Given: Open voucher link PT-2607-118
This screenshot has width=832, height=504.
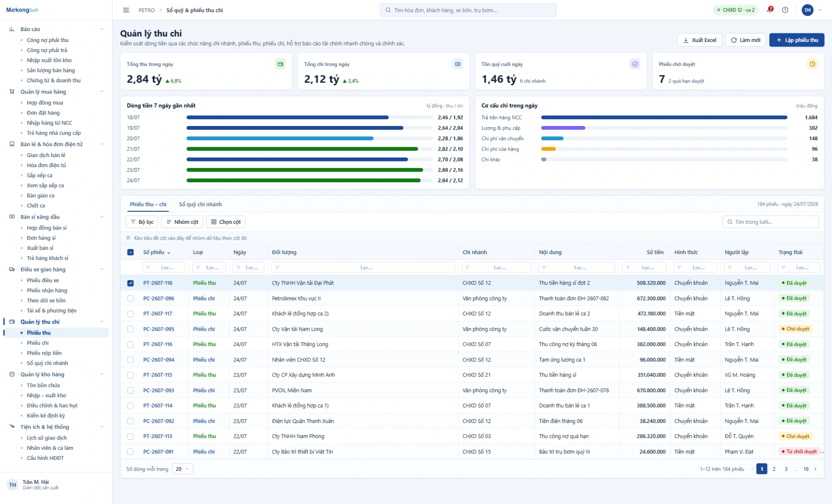Looking at the screenshot, I should [x=158, y=283].
